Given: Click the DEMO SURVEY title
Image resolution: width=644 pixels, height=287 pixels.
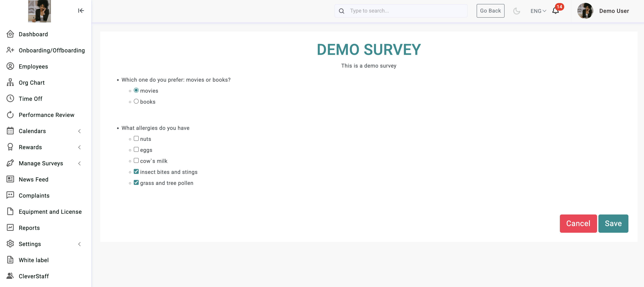Looking at the screenshot, I should point(369,50).
